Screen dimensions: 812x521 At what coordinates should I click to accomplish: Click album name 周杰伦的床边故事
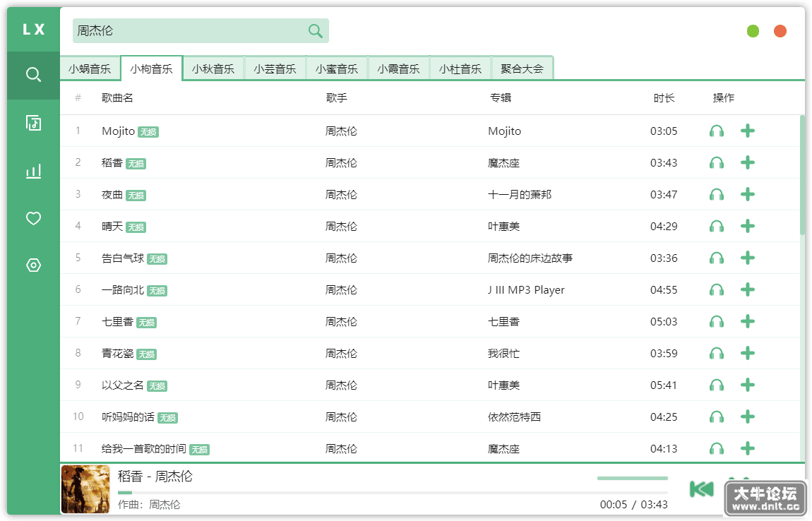click(x=530, y=258)
